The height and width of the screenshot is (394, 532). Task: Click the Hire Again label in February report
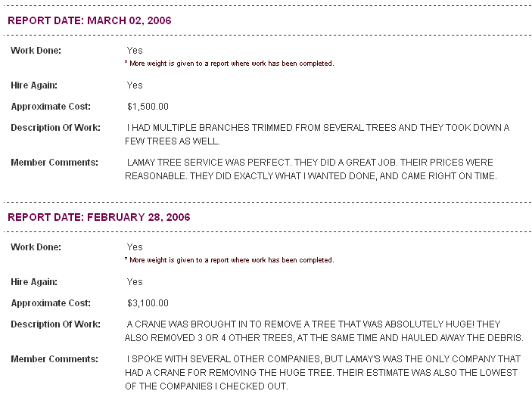coord(34,282)
